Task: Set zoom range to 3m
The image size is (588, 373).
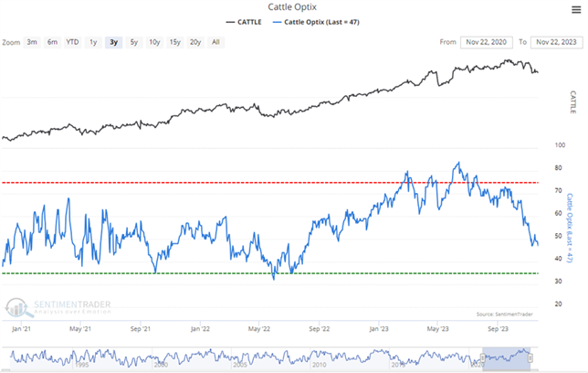Action: [32, 42]
